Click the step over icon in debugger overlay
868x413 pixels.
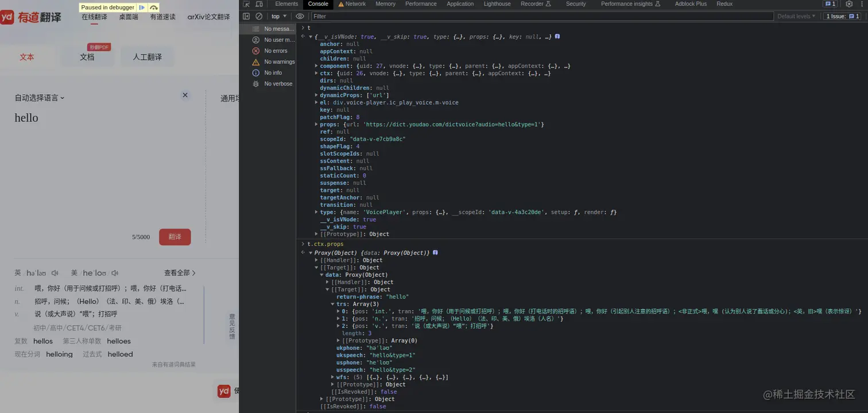click(153, 7)
